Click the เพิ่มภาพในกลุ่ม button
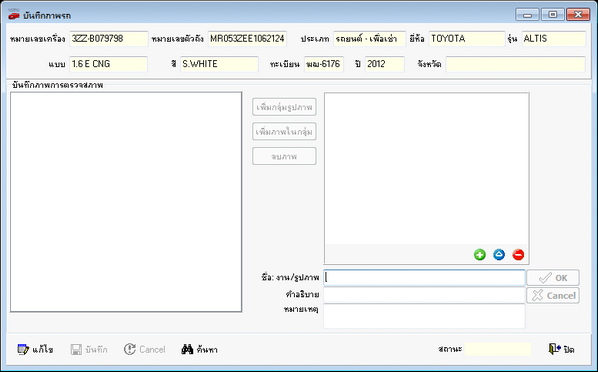 pyautogui.click(x=284, y=132)
